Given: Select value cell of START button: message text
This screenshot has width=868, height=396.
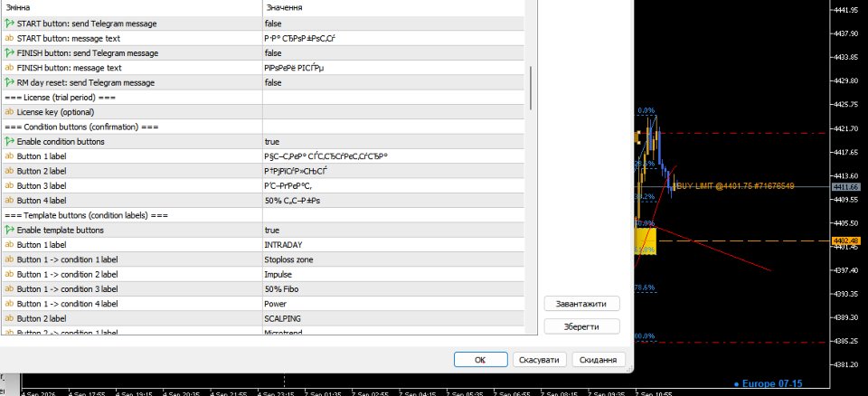Looking at the screenshot, I should (393, 38).
